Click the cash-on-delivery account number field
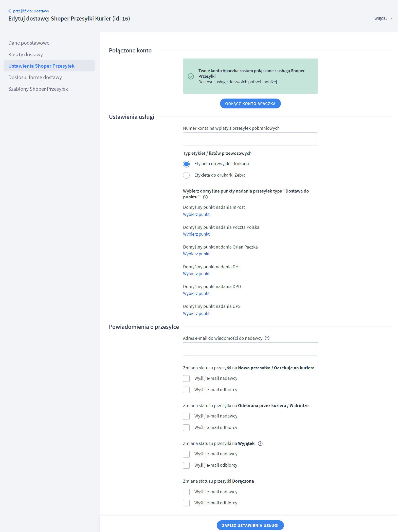 click(x=250, y=139)
